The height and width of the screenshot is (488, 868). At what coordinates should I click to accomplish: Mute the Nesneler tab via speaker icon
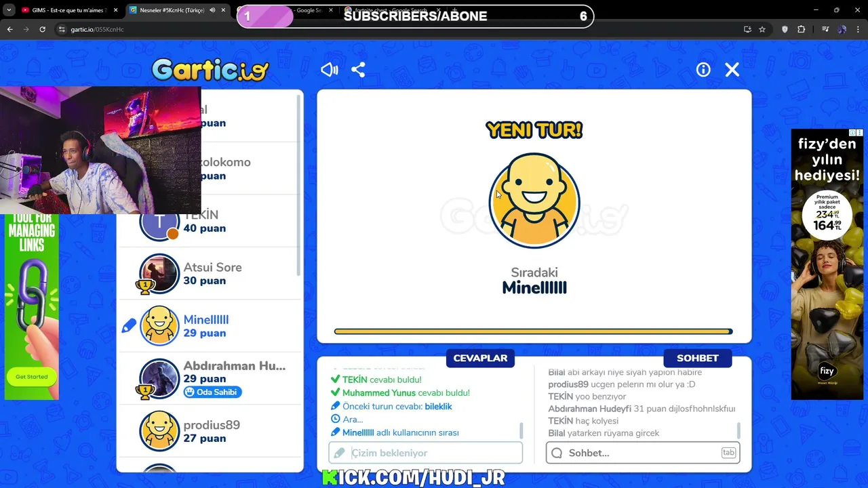click(212, 10)
